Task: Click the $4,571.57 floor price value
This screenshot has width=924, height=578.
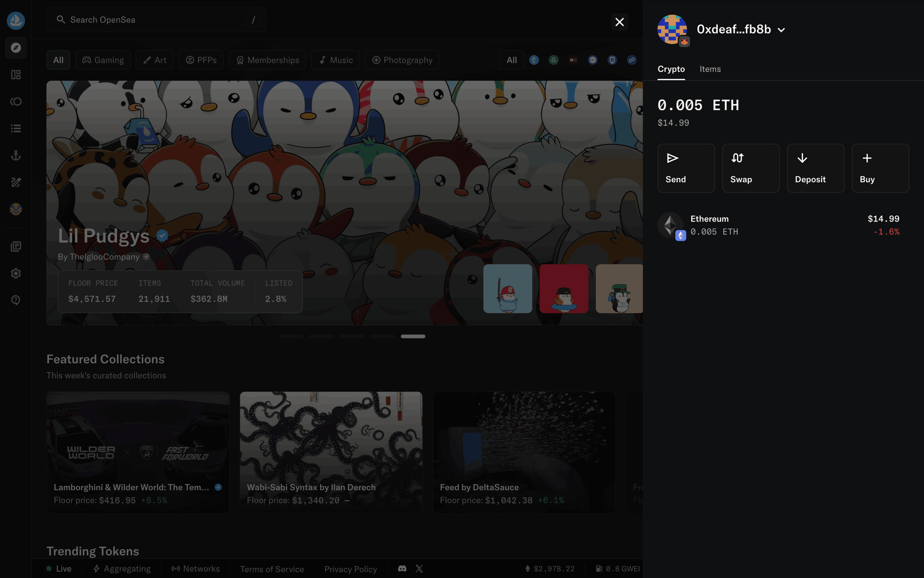Action: 92,299
